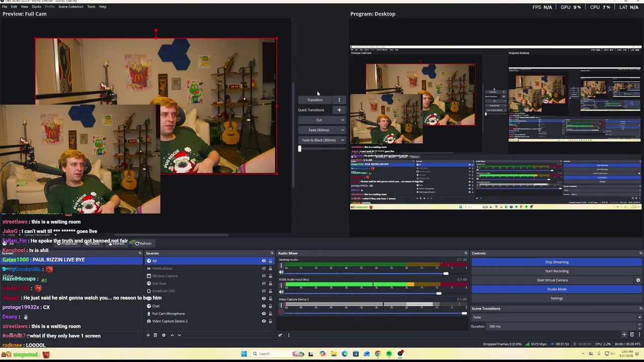Open the Scene Transitions Fade dropdown

(x=556, y=317)
